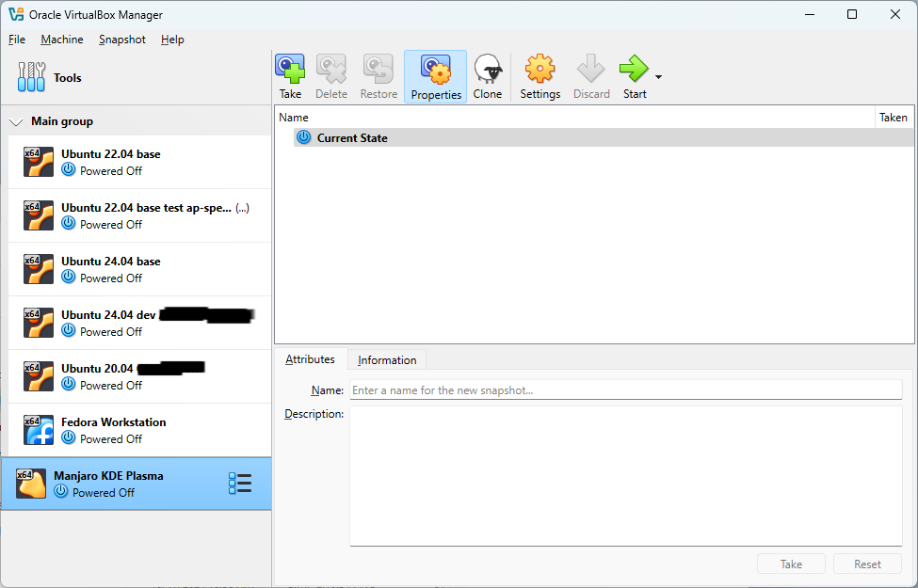Click the Restore snapshot toolbar icon
Image resolution: width=918 pixels, height=588 pixels.
pos(378,69)
